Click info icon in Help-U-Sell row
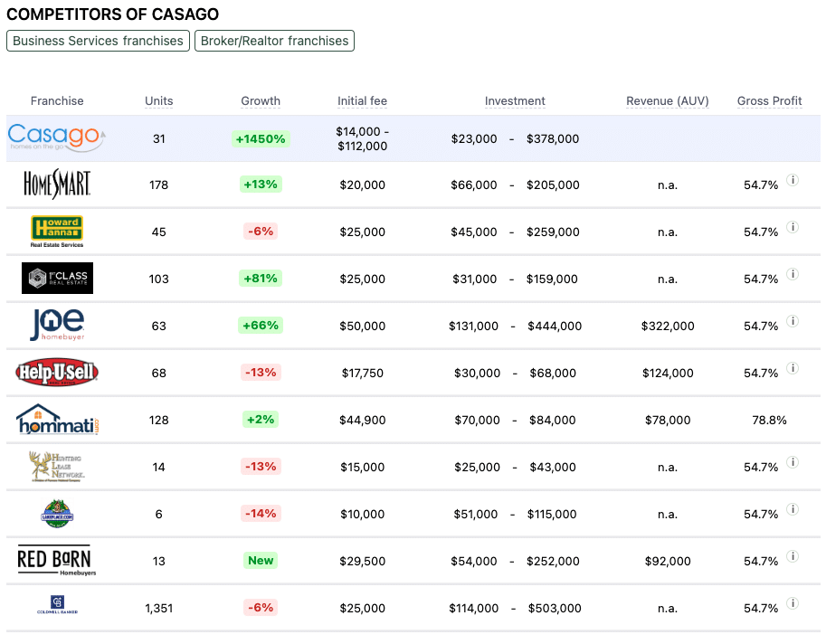Viewport: 826px width, 644px height. [x=793, y=367]
